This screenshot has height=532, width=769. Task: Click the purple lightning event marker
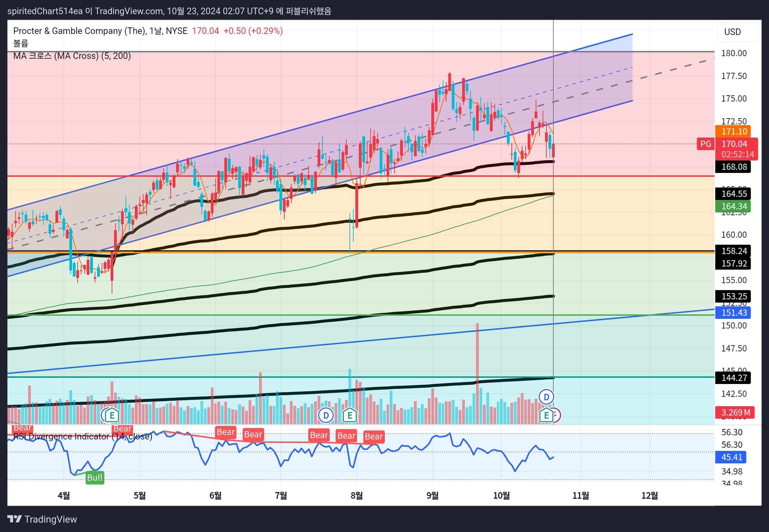(x=556, y=415)
